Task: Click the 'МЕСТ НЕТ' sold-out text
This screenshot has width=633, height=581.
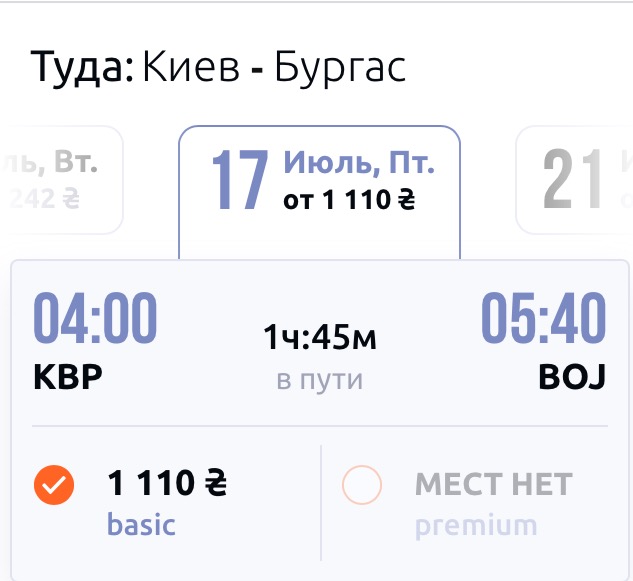Action: click(x=493, y=486)
